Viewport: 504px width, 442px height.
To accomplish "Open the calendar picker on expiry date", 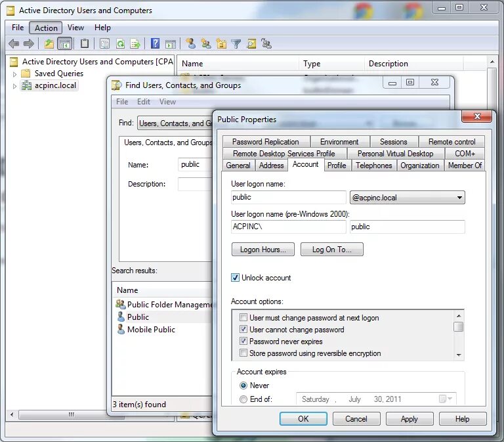I will click(x=446, y=399).
